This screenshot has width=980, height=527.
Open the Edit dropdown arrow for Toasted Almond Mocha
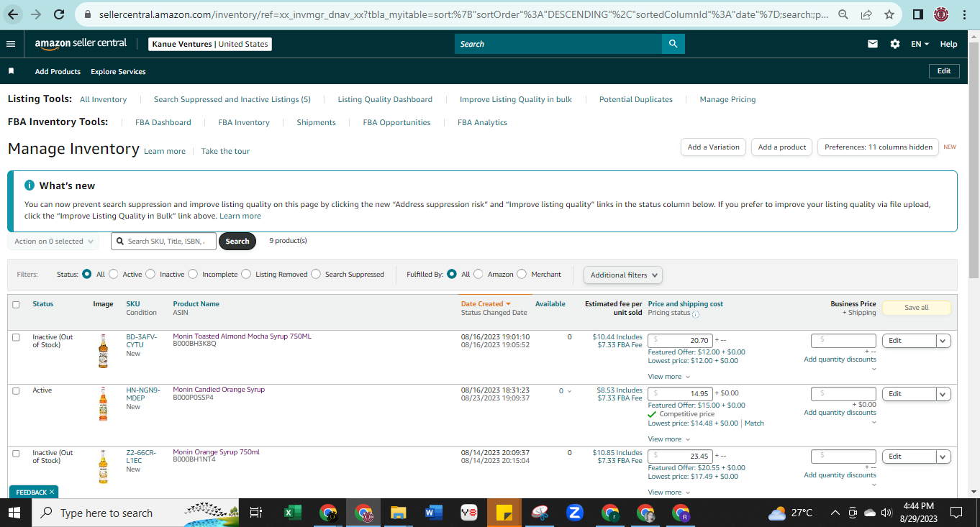click(943, 341)
